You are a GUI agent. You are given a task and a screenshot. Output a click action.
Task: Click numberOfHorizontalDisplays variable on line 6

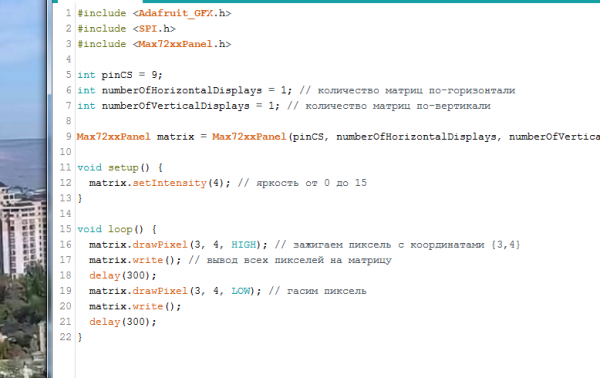point(182,91)
